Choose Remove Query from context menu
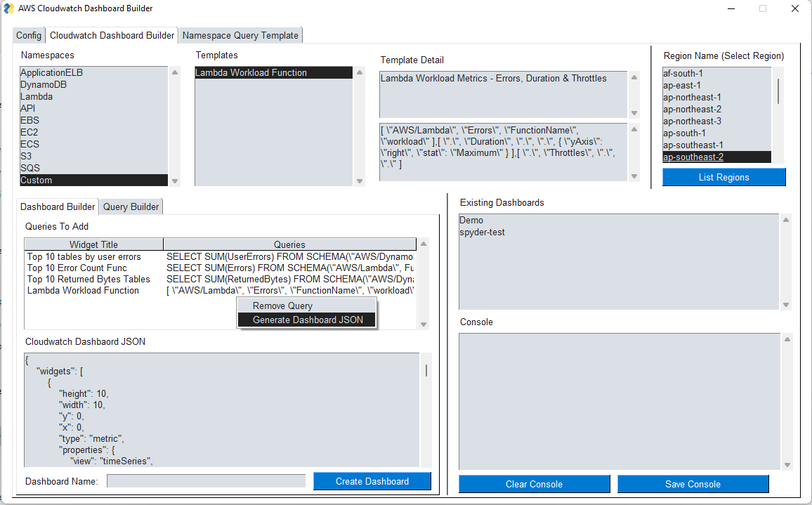Screen dimensions: 812x505 tap(306, 306)
